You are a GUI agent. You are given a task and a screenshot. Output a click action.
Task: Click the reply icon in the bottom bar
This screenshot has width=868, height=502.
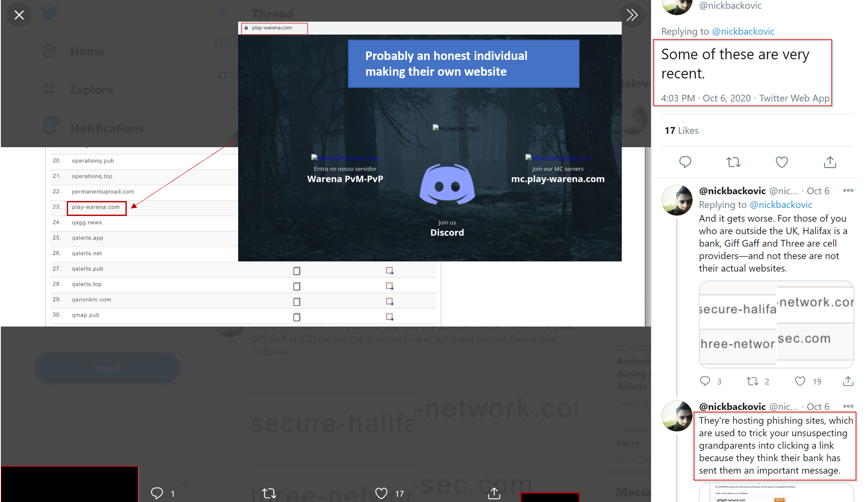(x=157, y=493)
